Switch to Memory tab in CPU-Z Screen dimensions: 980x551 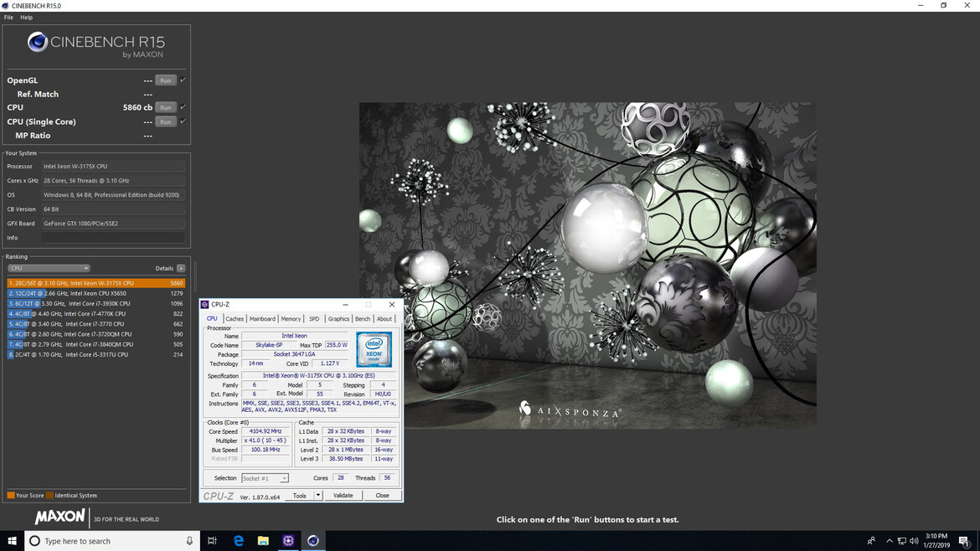point(291,318)
